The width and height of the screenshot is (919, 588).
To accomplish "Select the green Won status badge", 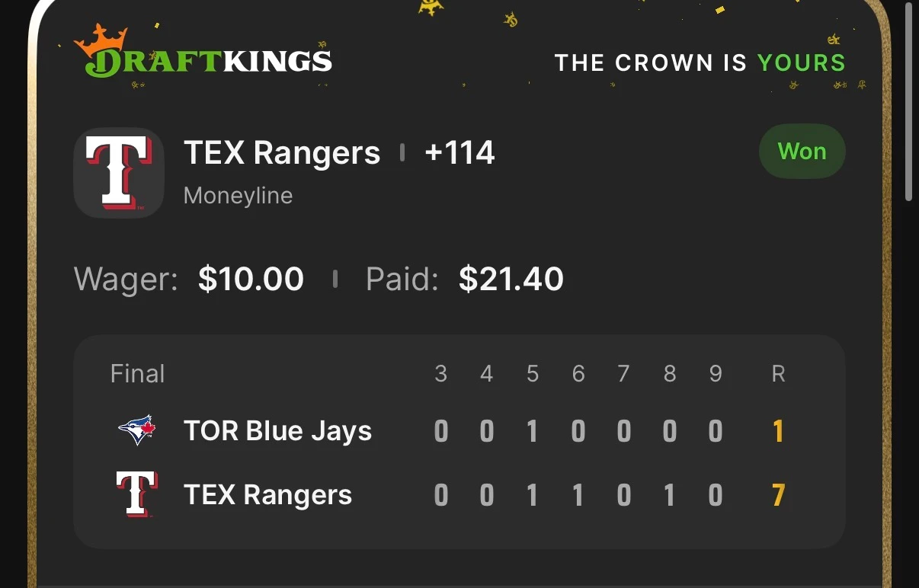I will click(802, 152).
